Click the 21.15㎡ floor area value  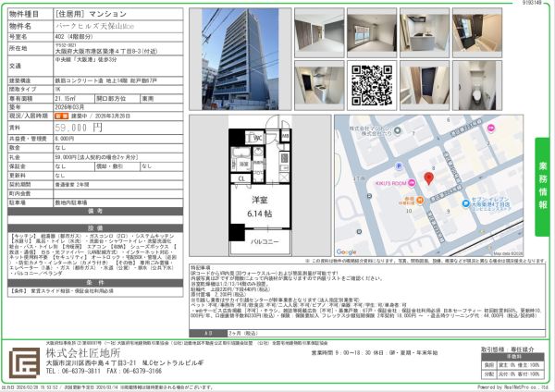(x=65, y=99)
